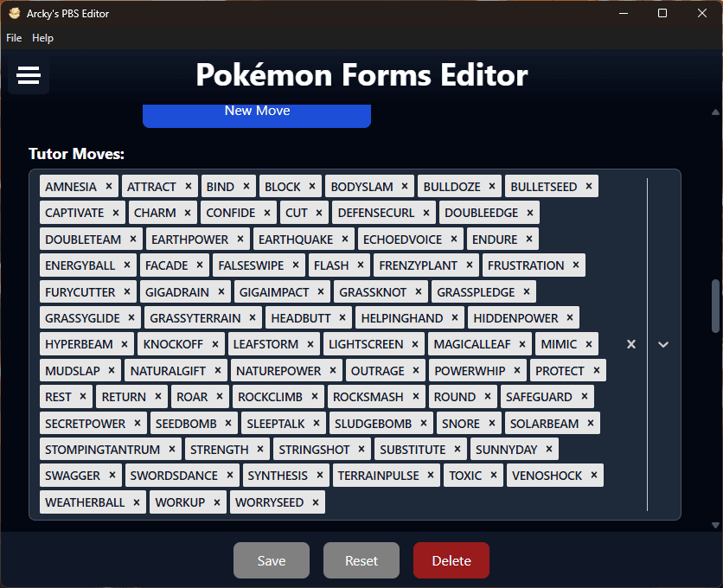Click inside the tutor moves input area
This screenshot has height=588, width=723.
(x=476, y=502)
